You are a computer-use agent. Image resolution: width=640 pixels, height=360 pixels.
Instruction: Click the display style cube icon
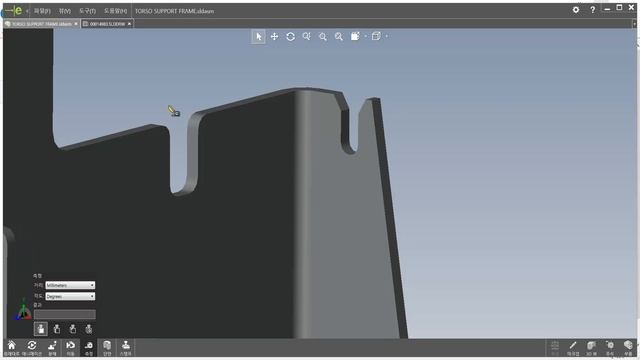tap(376, 36)
